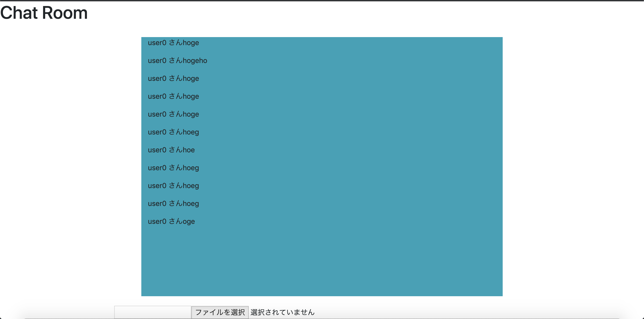
Task: Click the user0 name in the topmost message
Action: (157, 43)
